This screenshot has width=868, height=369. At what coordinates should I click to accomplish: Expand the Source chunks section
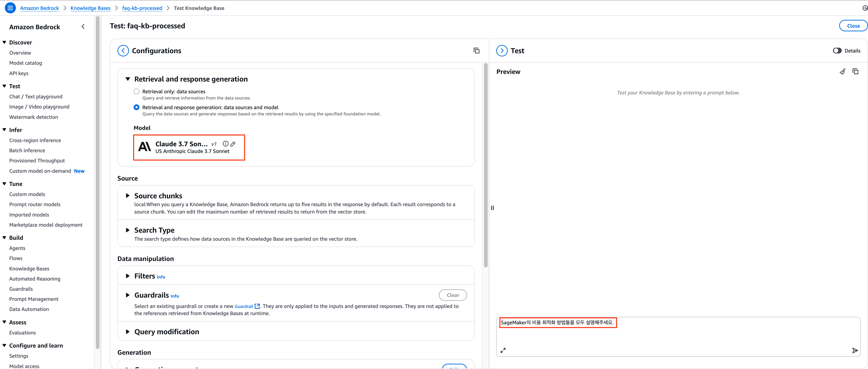coord(128,196)
